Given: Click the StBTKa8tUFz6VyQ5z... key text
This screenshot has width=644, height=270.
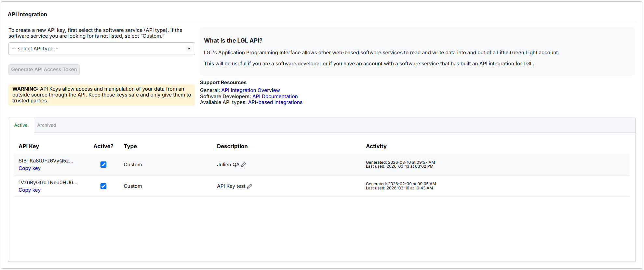Looking at the screenshot, I should click(x=46, y=161).
